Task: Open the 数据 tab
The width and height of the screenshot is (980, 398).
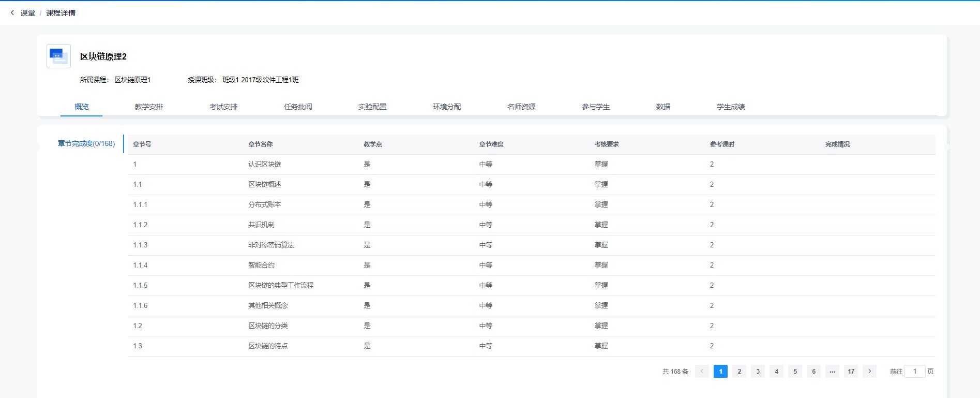Action: [x=663, y=107]
